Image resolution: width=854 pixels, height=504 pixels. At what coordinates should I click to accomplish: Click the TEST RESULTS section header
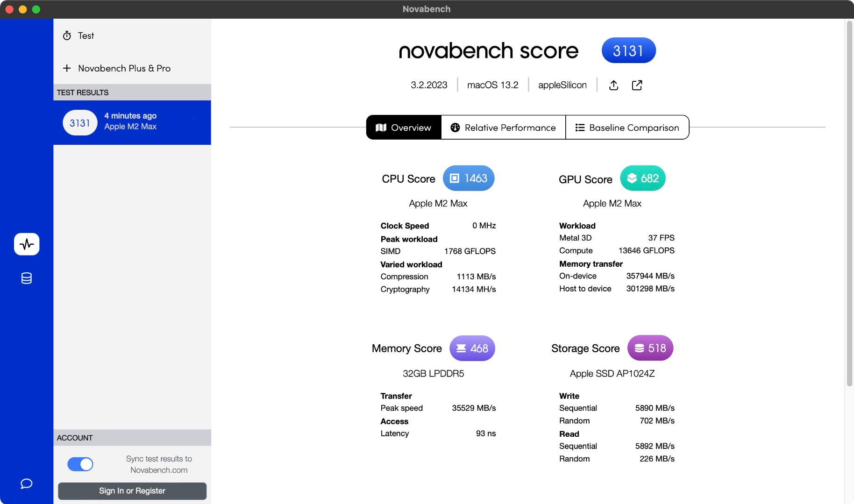pos(132,92)
